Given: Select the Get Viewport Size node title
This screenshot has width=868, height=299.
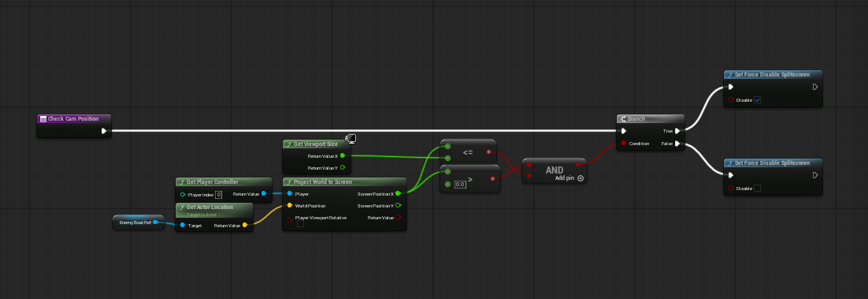Looking at the screenshot, I should pyautogui.click(x=316, y=144).
